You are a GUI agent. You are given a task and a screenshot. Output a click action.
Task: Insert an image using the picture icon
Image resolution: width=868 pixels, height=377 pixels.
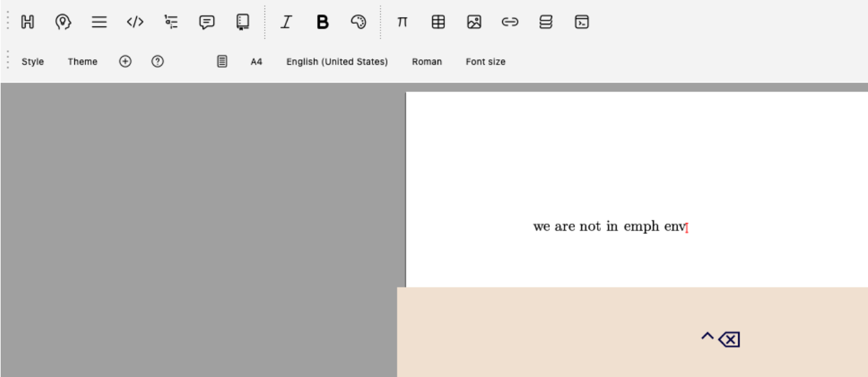coord(473,22)
